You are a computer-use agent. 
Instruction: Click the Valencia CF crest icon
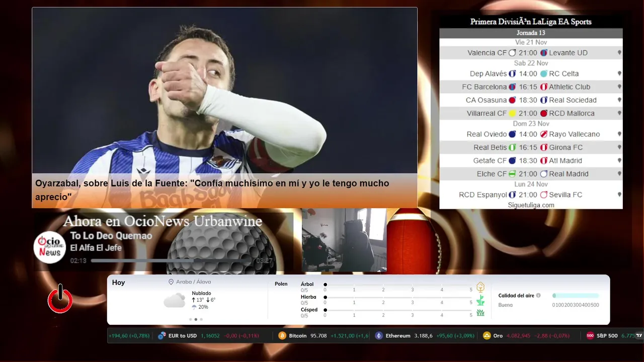point(512,53)
